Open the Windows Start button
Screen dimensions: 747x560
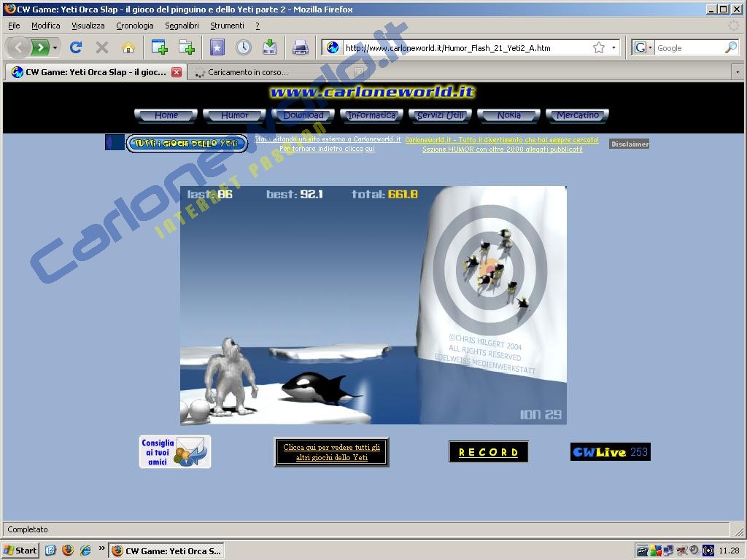click(x=20, y=551)
